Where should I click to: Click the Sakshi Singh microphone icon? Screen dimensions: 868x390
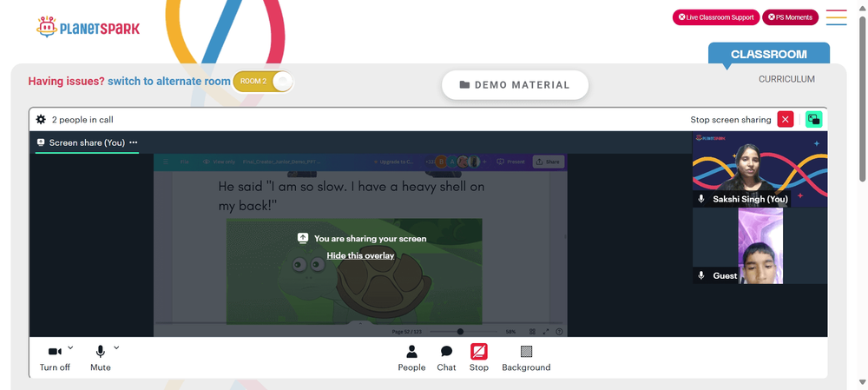click(x=701, y=199)
